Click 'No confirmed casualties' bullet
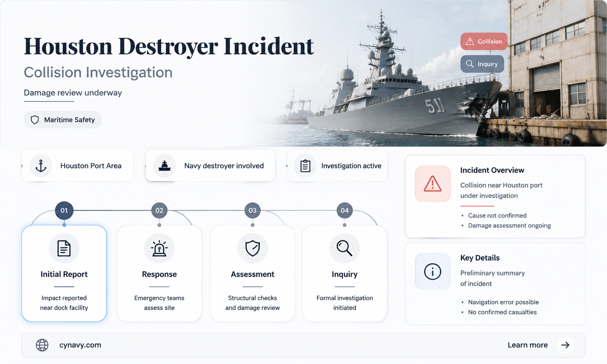This screenshot has height=364, width=607. (x=502, y=312)
